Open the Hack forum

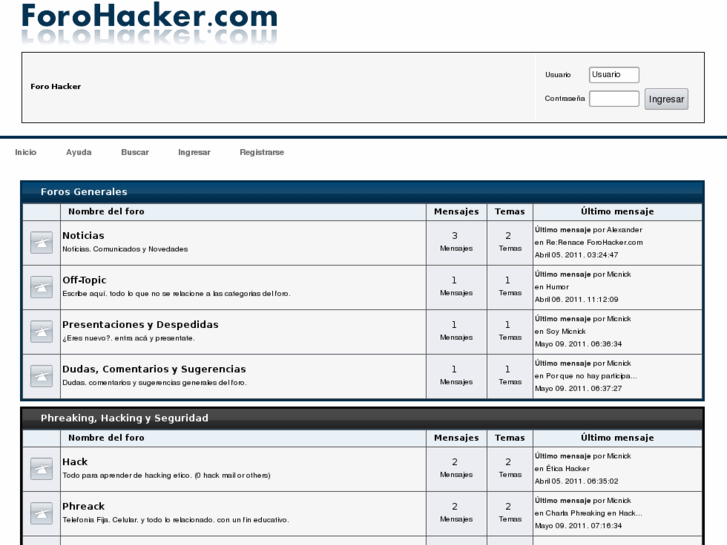(x=75, y=462)
